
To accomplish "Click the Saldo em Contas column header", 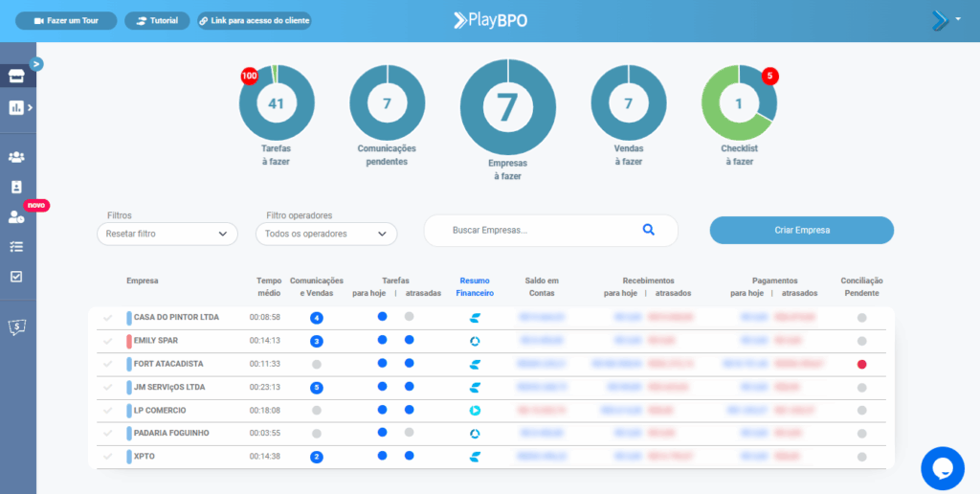I will pos(542,286).
